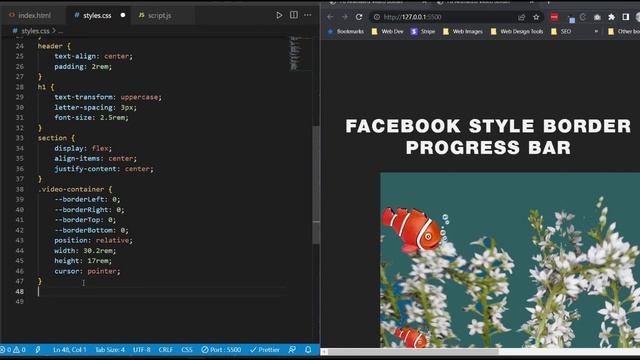640x360 pixels.
Task: Toggle the browser side panel
Action: pos(625,17)
